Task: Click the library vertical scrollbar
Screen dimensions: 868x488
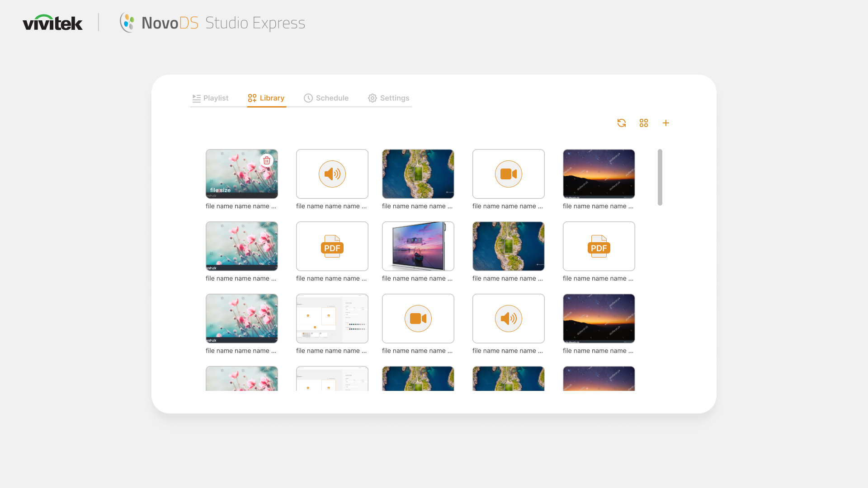Action: tap(660, 177)
